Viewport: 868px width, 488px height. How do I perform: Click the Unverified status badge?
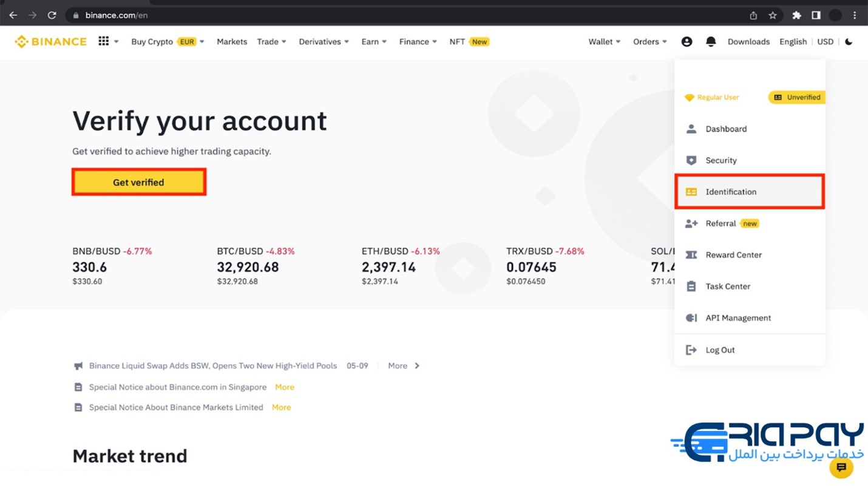tap(797, 97)
